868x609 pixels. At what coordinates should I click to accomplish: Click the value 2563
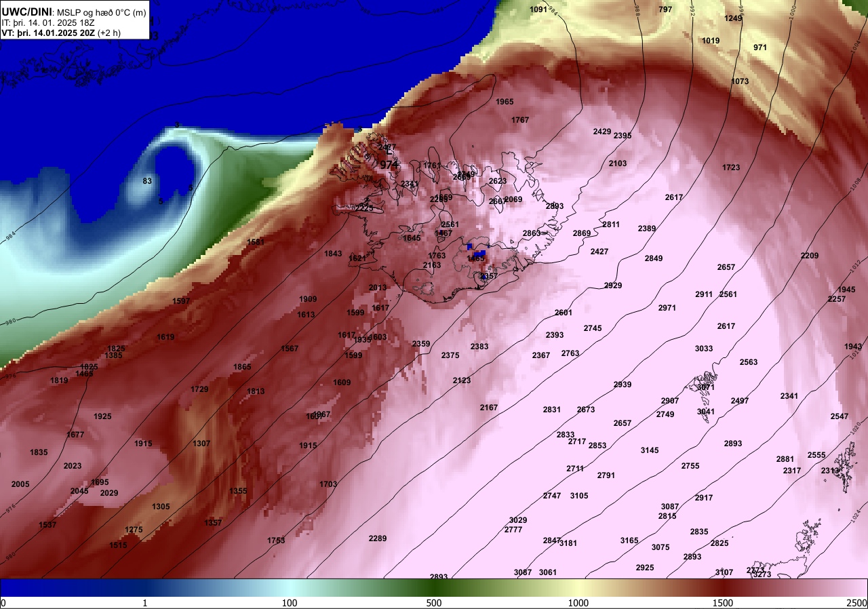coord(749,362)
